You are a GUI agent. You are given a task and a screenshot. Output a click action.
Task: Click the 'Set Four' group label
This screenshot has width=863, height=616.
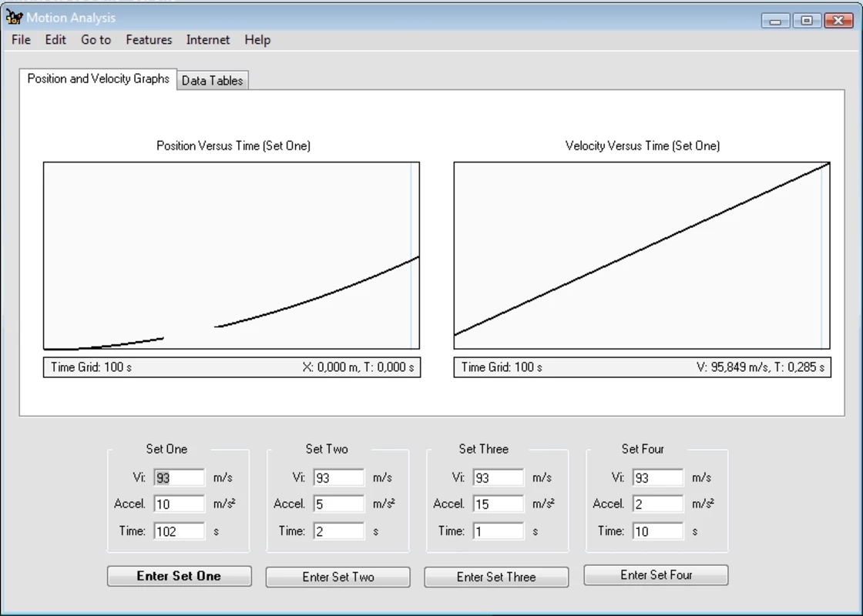click(x=643, y=449)
